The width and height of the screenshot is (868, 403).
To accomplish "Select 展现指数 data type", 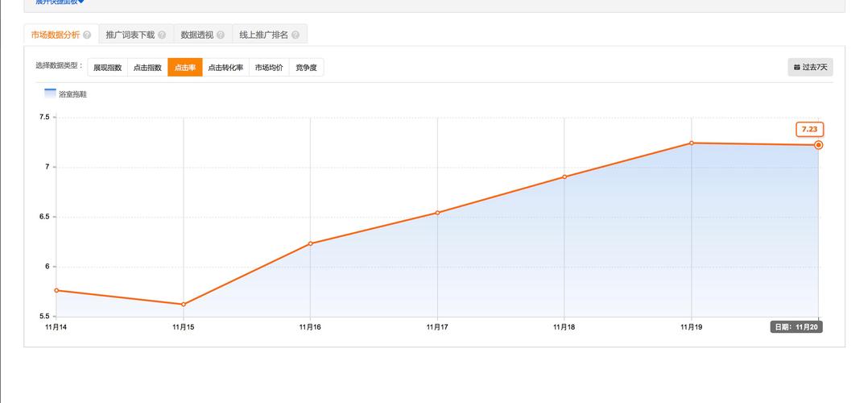I will click(x=107, y=68).
